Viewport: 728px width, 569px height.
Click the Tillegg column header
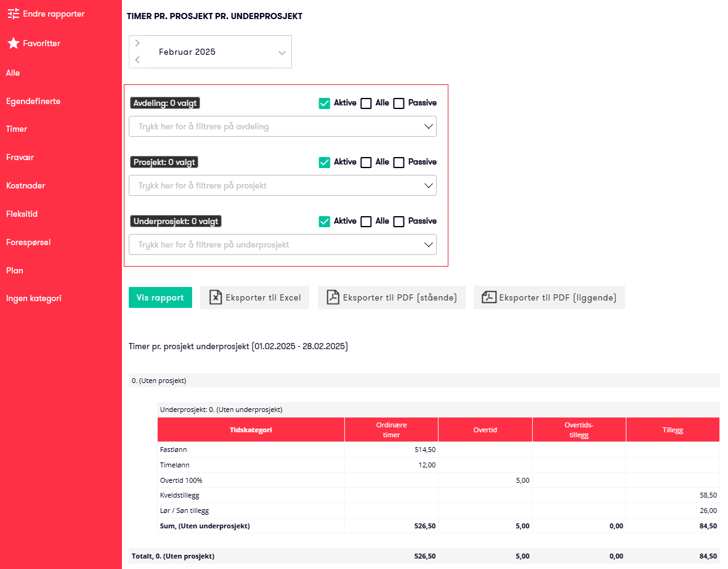click(673, 430)
